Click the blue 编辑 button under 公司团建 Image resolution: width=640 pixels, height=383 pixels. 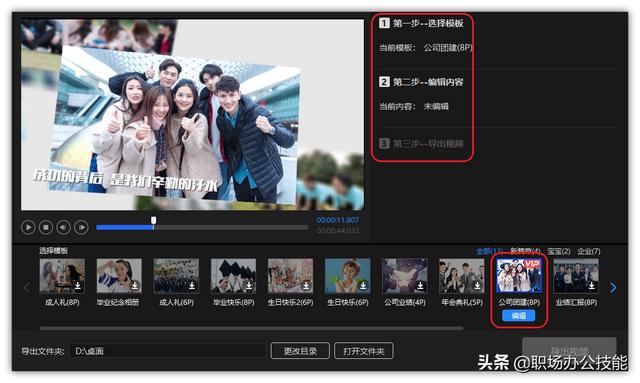click(518, 316)
